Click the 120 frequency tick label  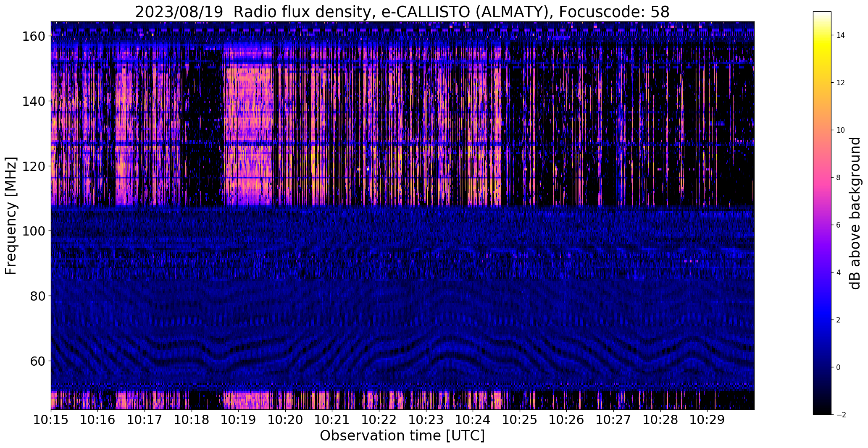pyautogui.click(x=34, y=166)
